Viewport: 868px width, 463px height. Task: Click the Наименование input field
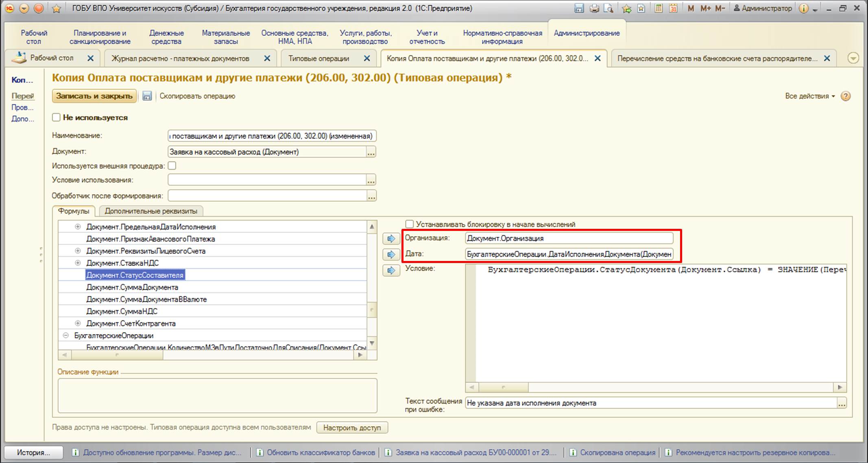(272, 136)
